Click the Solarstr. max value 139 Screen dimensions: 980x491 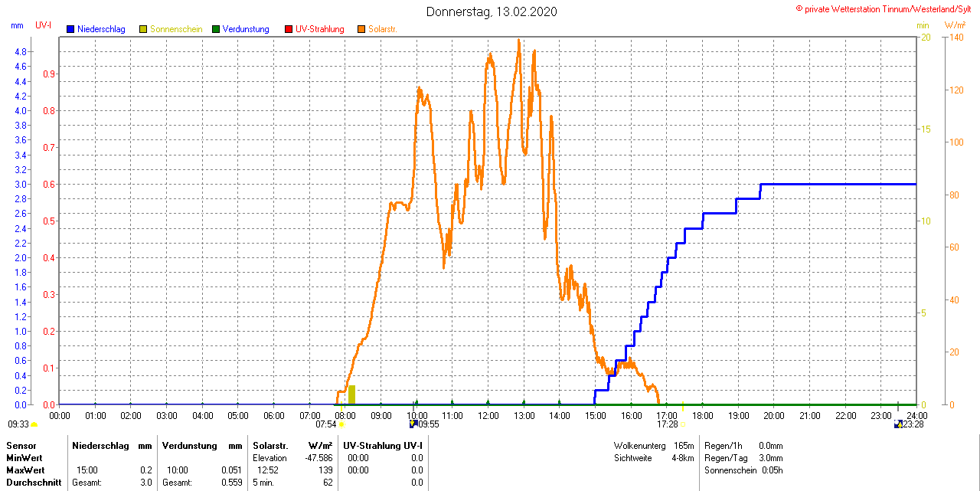coord(326,470)
